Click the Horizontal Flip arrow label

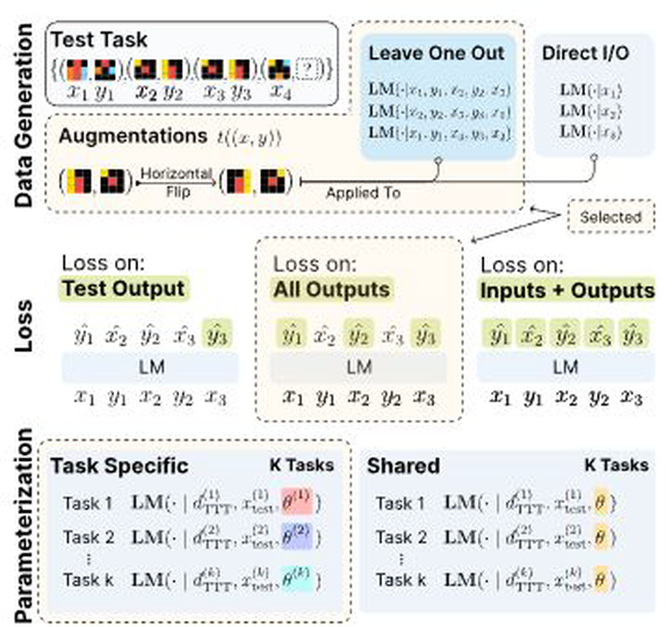(x=177, y=182)
